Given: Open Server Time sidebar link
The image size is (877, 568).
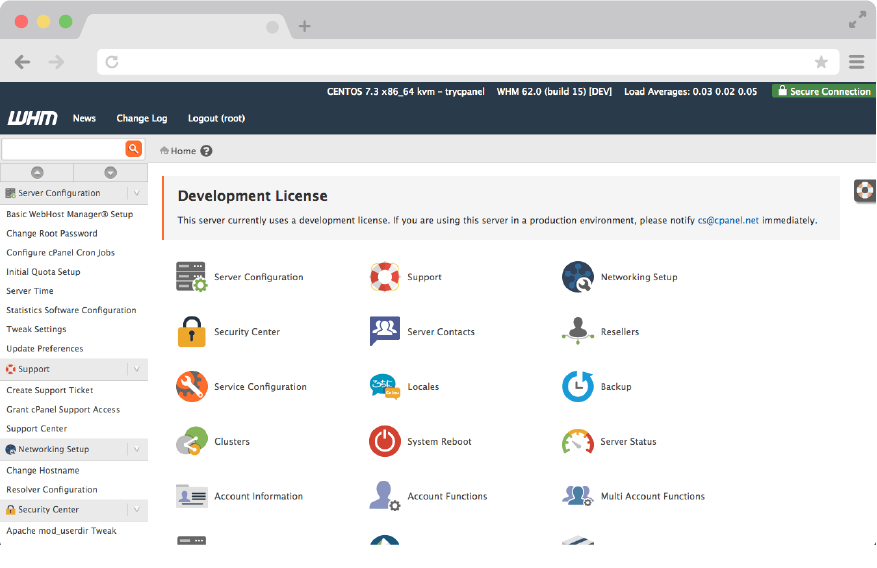Looking at the screenshot, I should coord(30,291).
